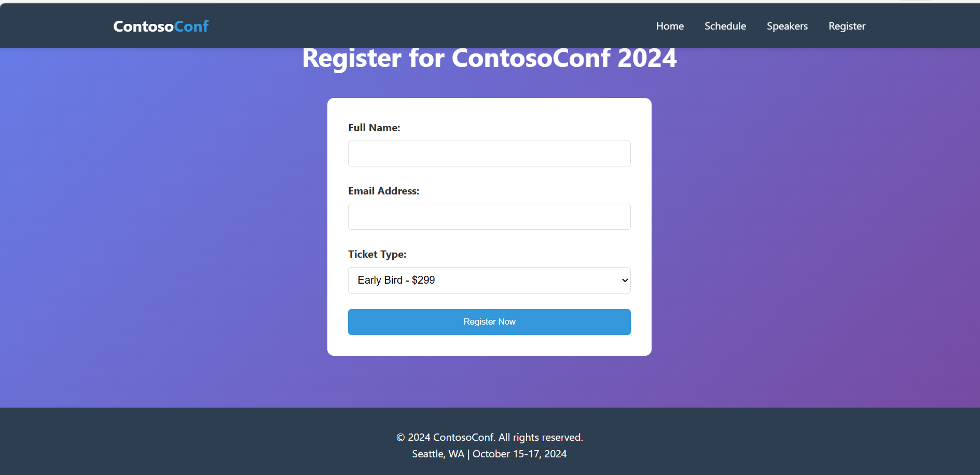Click the ContosoConf logo in header
980x475 pixels.
160,26
